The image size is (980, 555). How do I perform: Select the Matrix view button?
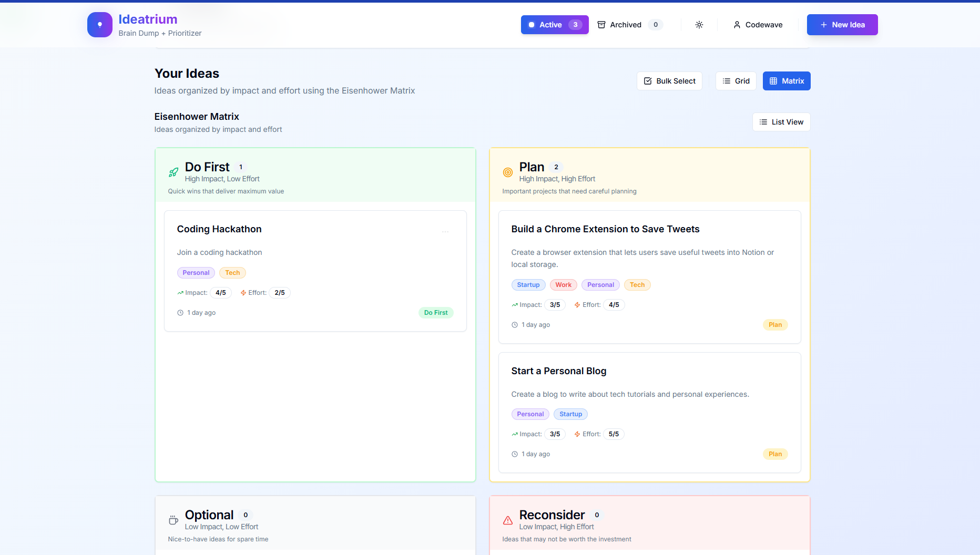click(787, 81)
